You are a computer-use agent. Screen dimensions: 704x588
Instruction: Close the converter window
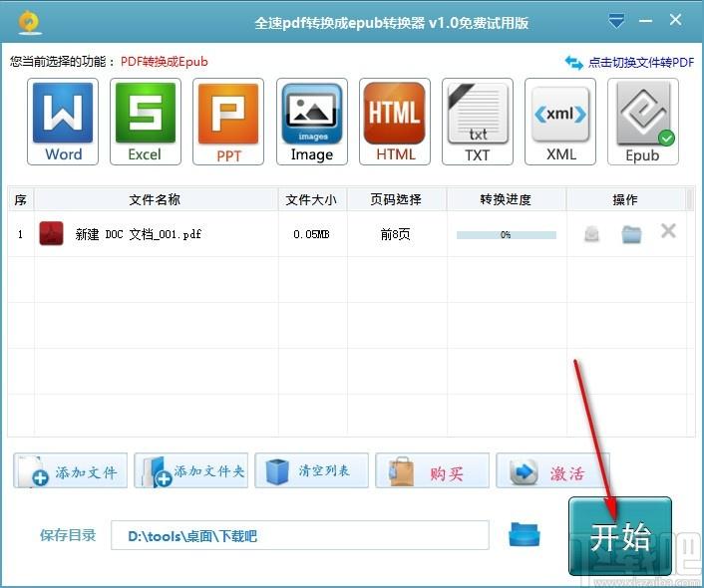(675, 20)
